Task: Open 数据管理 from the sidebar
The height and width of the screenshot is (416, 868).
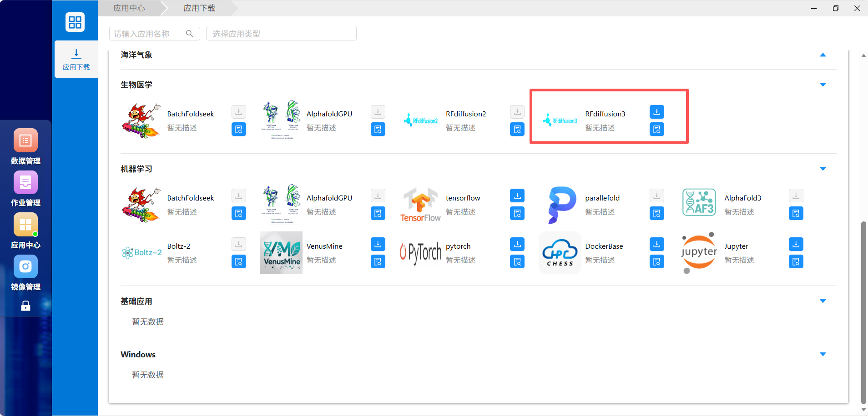Action: (25, 147)
